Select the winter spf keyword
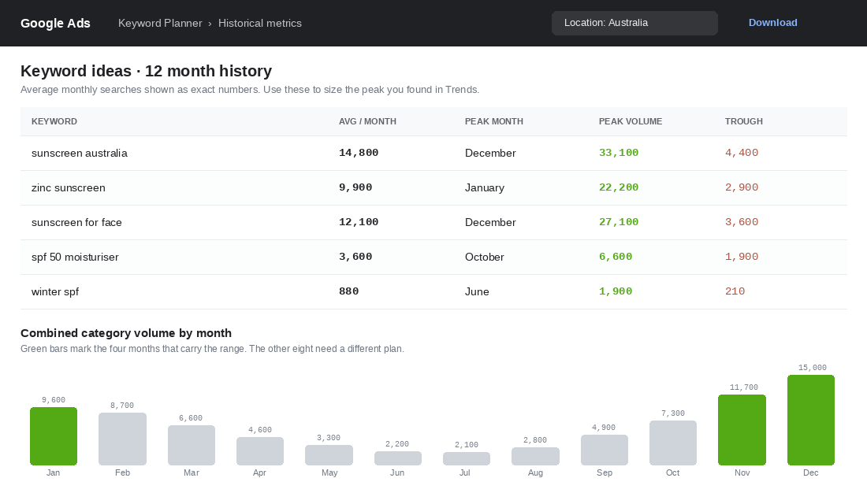Viewport: 867px width, 504px height. (x=54, y=292)
